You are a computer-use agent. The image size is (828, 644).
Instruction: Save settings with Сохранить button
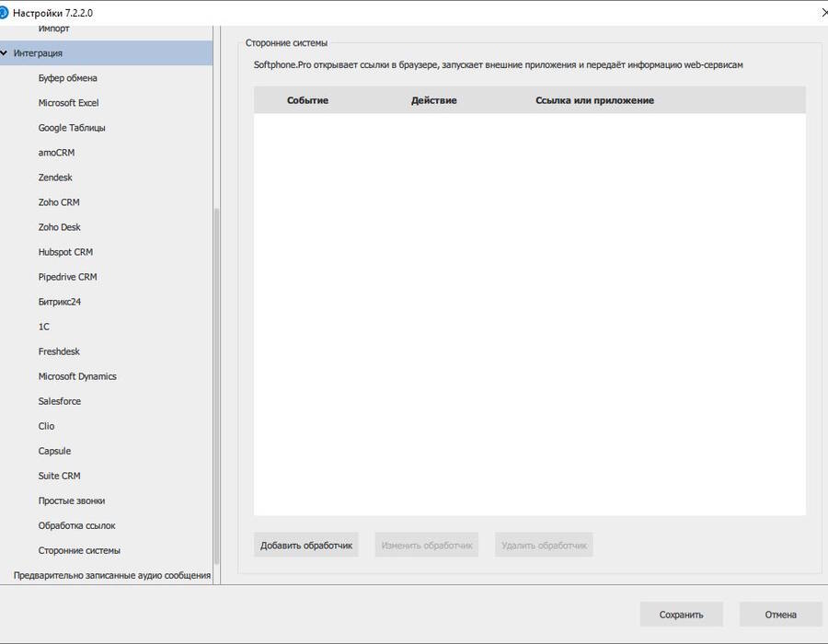pos(681,615)
